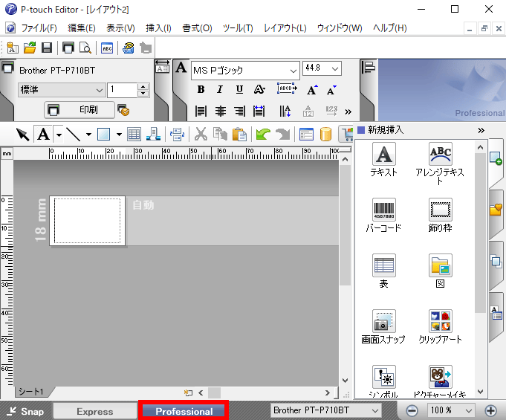Image resolution: width=506 pixels, height=420 pixels.
Task: Switch to Snap mode
Action: (26, 411)
